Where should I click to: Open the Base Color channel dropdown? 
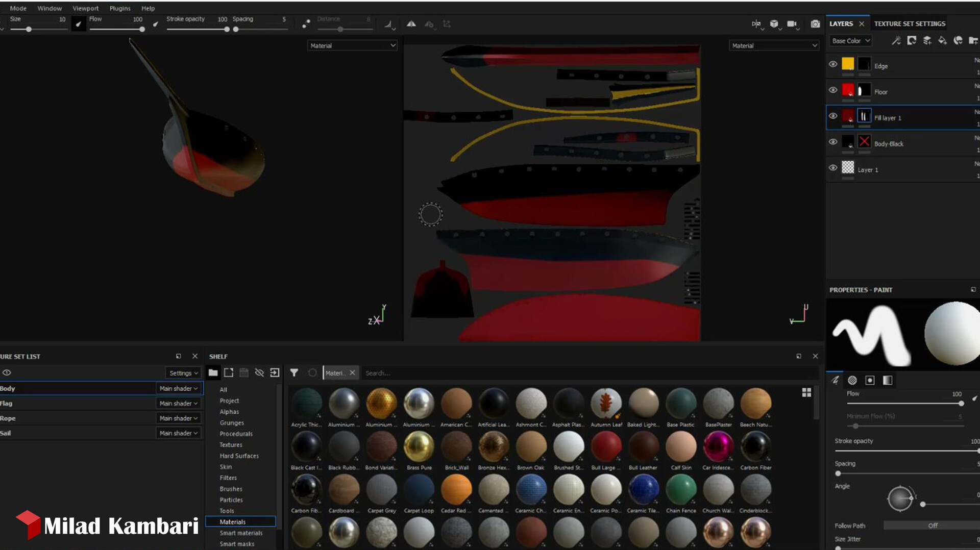pyautogui.click(x=850, y=40)
